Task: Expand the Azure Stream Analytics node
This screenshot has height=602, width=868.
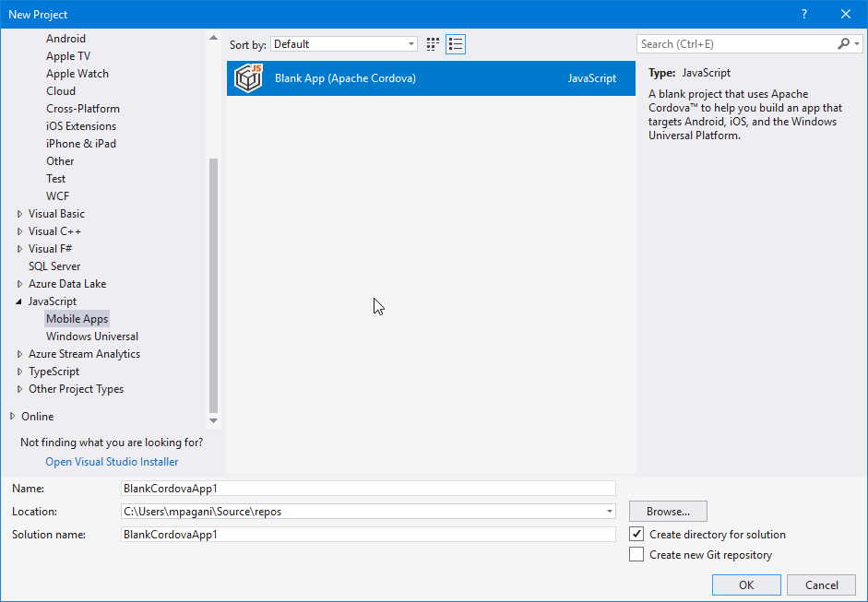Action: tap(20, 354)
